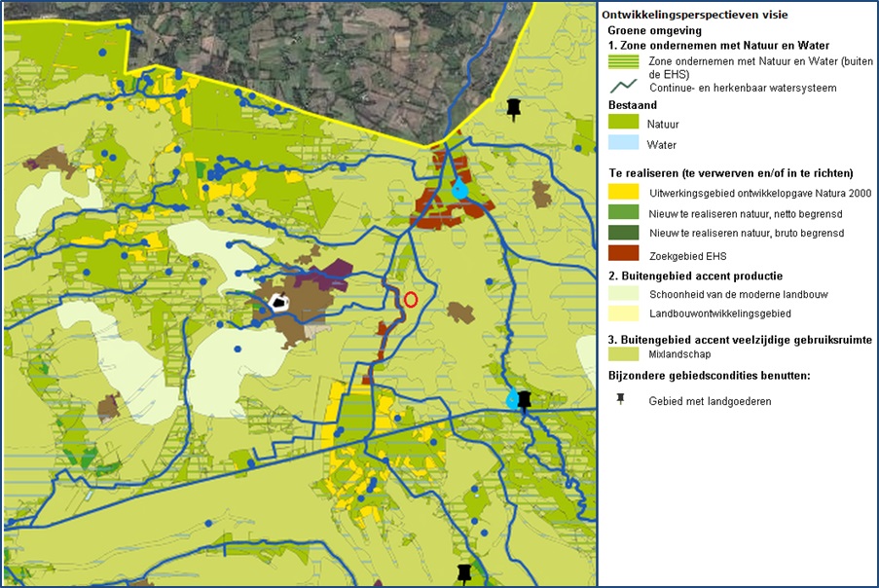The image size is (879, 588).
Task: Click 'Schoonheid van de moderne landbouw' label
Action: (x=738, y=294)
